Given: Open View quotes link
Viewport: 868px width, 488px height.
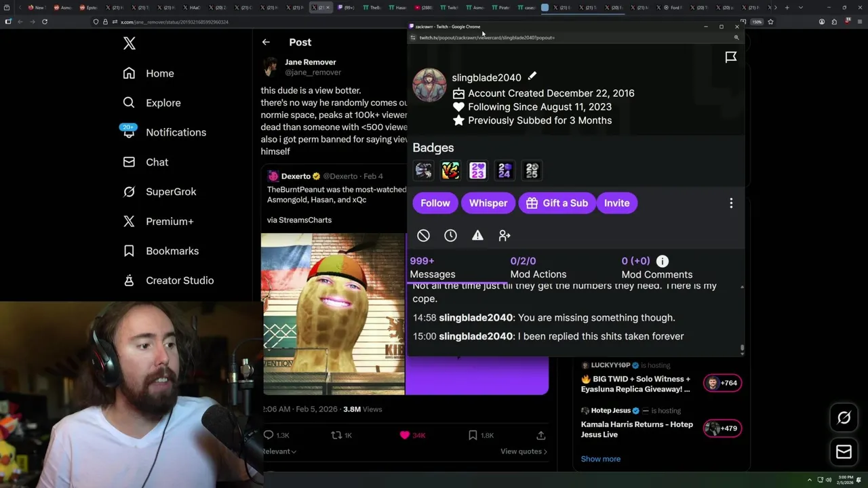Looking at the screenshot, I should (524, 451).
